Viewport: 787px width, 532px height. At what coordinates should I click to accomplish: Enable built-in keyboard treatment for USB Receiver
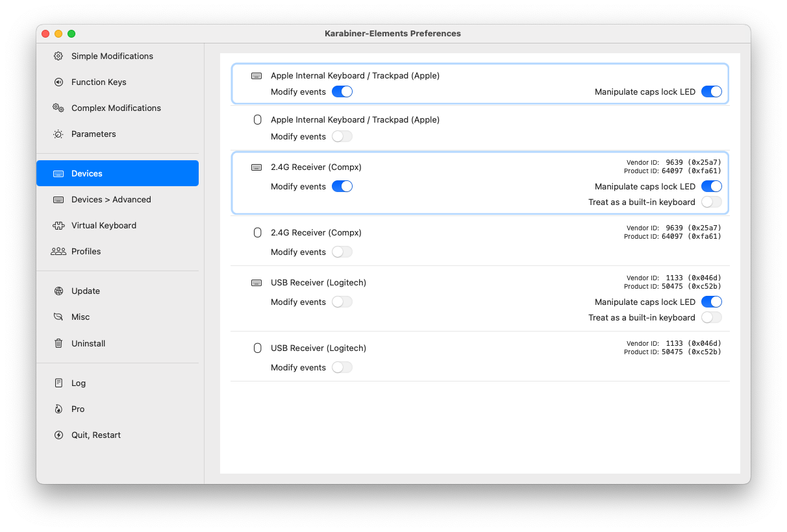coord(712,317)
